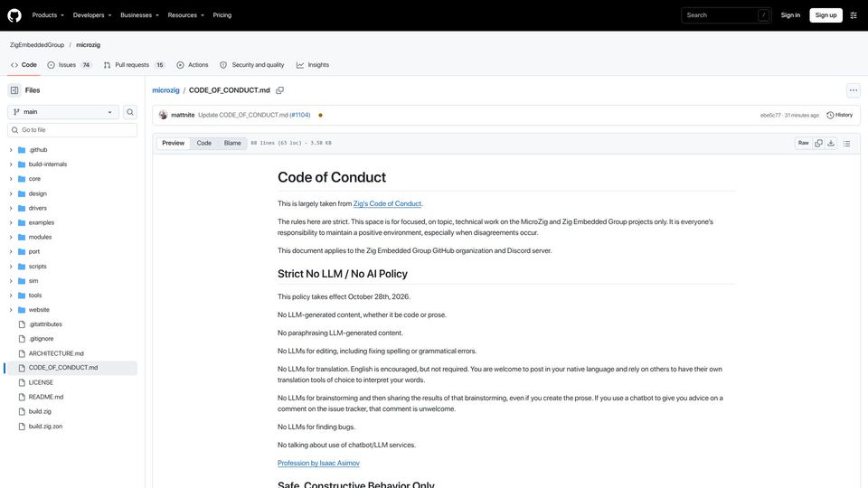Select CODE_OF_CONDUCT.md in file tree
Viewport: 868px width, 488px height.
(x=71, y=368)
